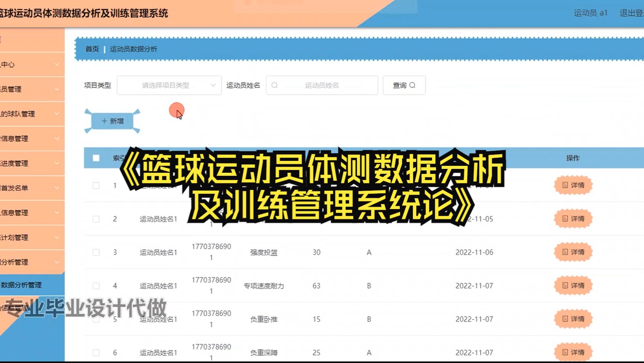This screenshot has width=644, height=363.
Task: Click date 2022-11-06 in row 3
Action: pyautogui.click(x=474, y=252)
